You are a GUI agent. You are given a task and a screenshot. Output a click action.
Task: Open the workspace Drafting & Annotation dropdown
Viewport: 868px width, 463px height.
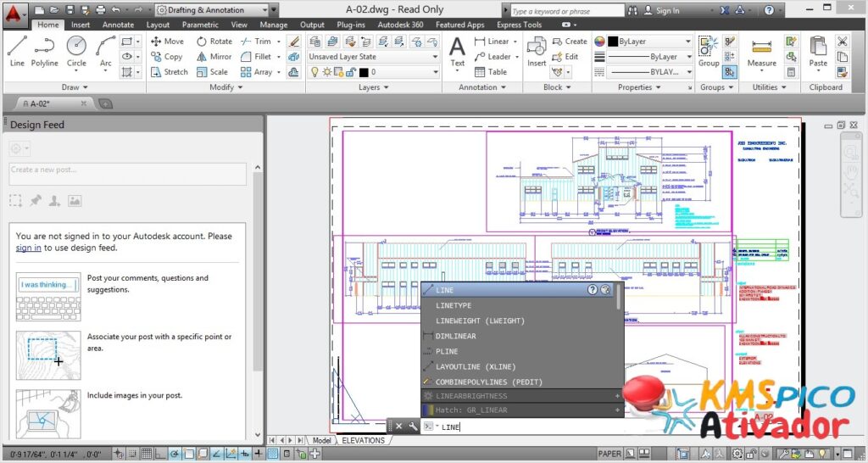click(212, 10)
